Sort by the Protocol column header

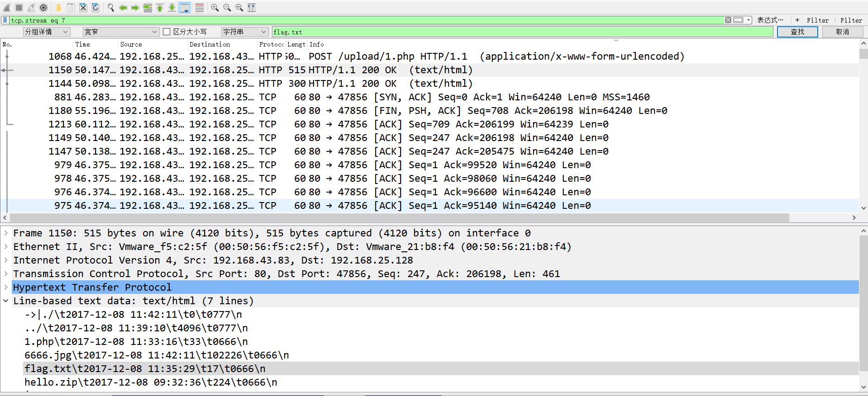(x=271, y=44)
